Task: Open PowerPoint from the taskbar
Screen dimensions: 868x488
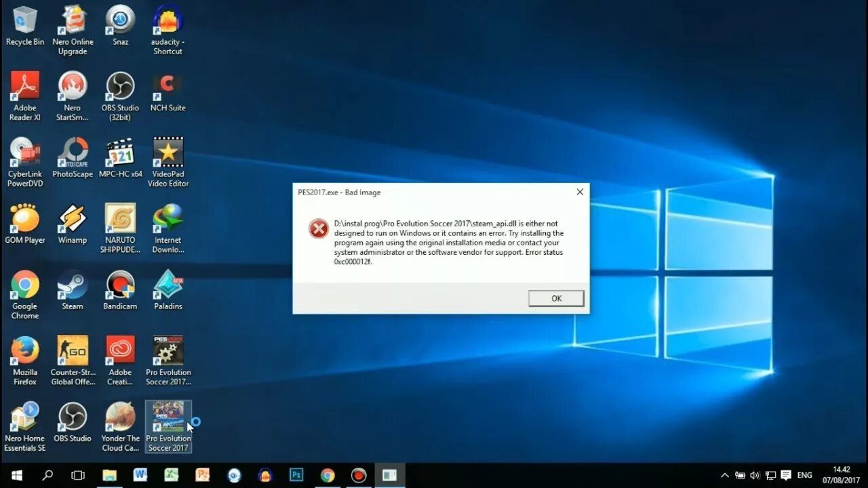Action: 203,475
